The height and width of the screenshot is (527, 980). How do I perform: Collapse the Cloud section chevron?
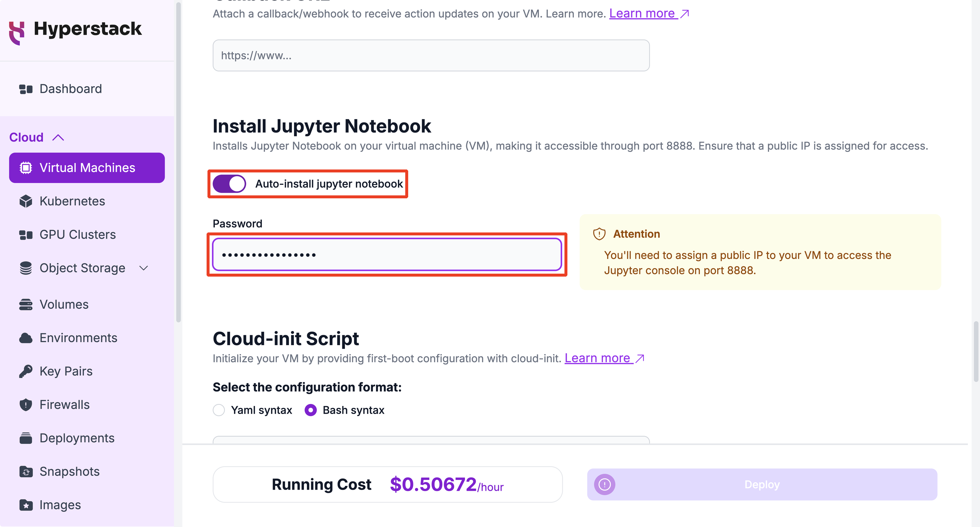tap(58, 137)
